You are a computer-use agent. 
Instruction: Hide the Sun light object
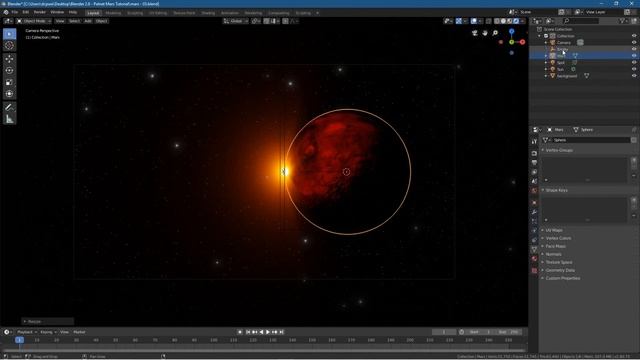[634, 69]
